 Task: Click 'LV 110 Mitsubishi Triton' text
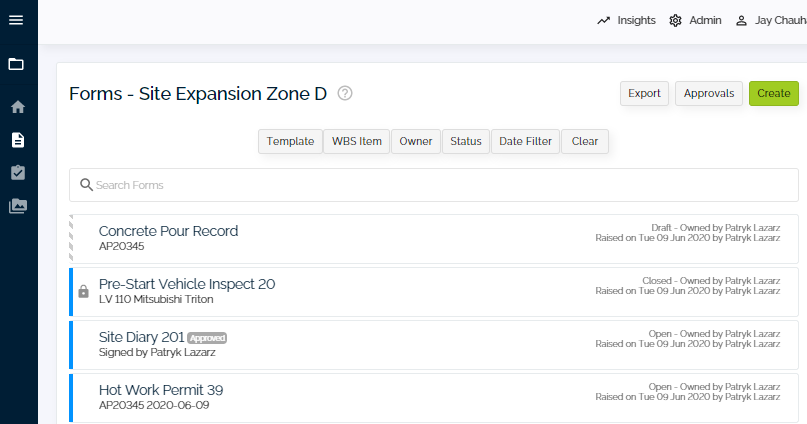pos(156,299)
